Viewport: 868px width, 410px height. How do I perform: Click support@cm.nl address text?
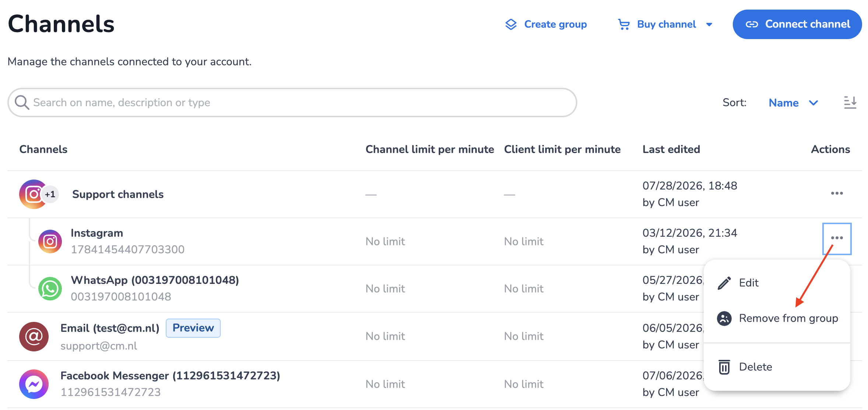pos(99,346)
